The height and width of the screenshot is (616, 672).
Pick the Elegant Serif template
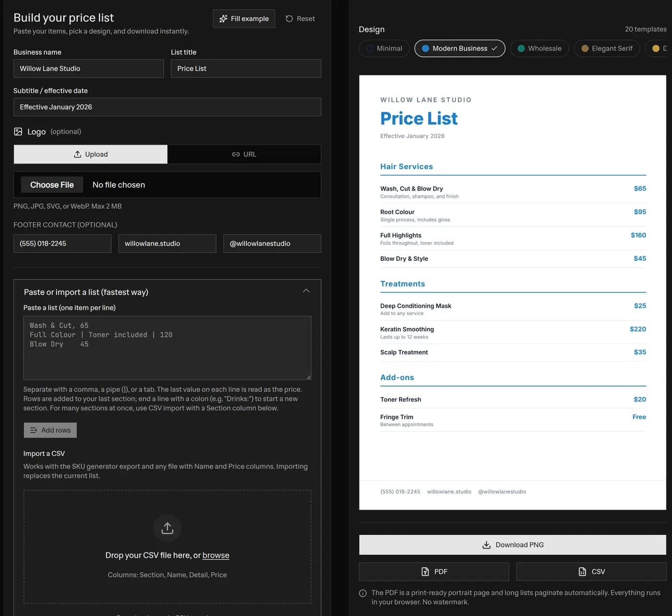[607, 48]
